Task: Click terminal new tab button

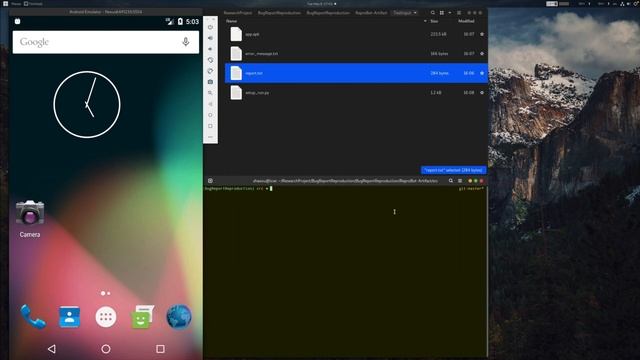Action: point(210,180)
